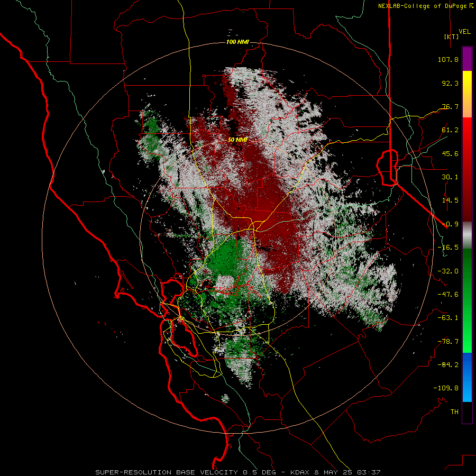This screenshot has width=476, height=476.
Task: Click the TH legend label
Action: (x=454, y=412)
